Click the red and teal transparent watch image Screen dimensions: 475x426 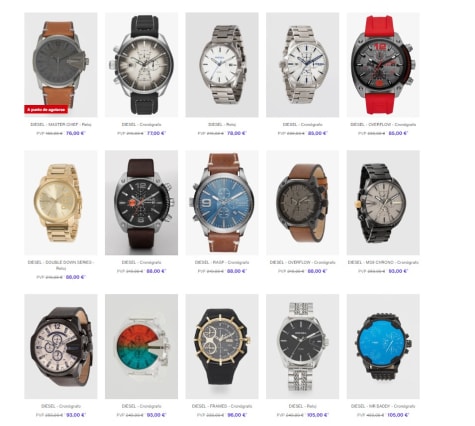(x=141, y=346)
